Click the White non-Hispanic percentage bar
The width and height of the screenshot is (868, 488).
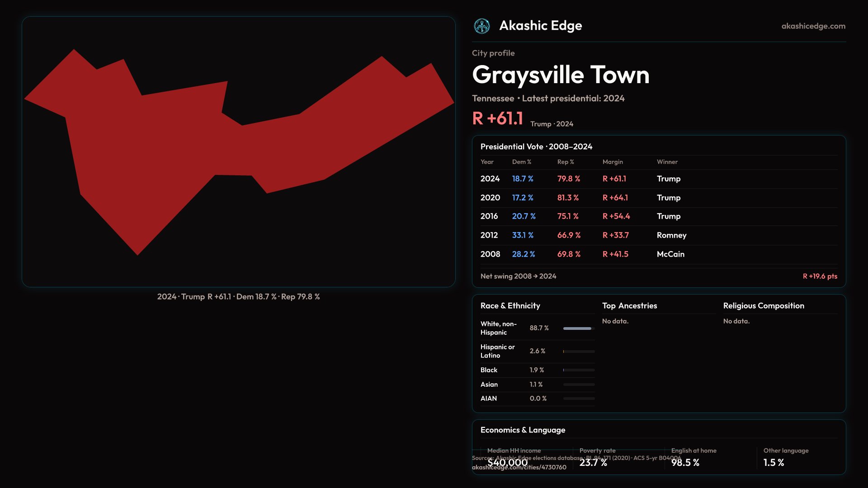click(x=578, y=328)
